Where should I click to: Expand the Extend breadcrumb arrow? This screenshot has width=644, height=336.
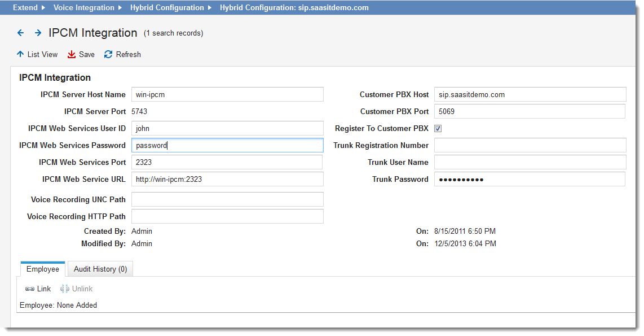pyautogui.click(x=43, y=8)
